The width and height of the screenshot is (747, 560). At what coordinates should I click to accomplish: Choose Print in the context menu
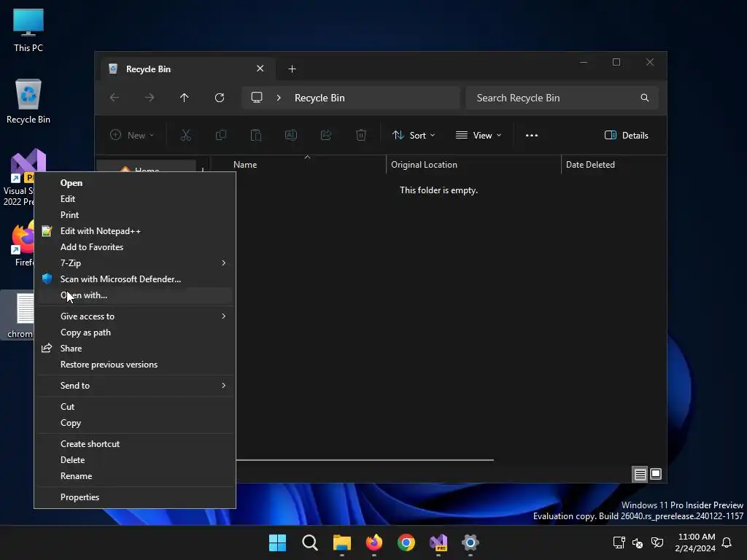[135, 215]
